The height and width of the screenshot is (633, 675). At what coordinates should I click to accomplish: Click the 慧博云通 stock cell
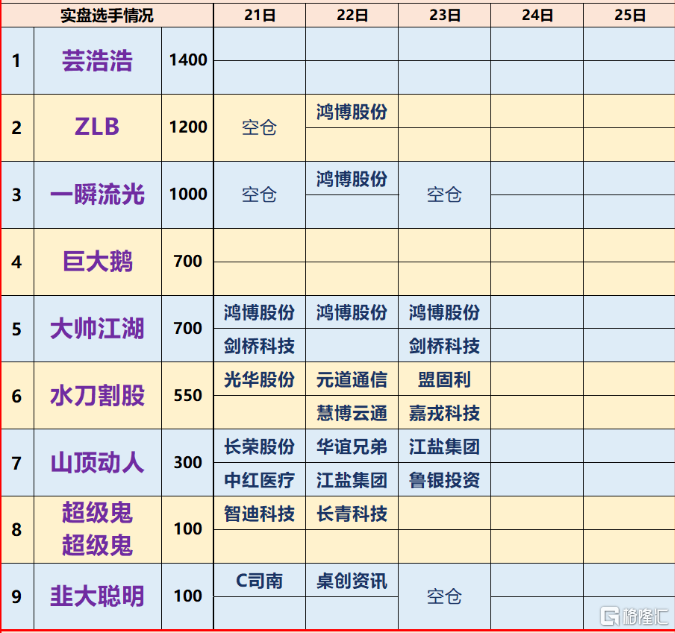tap(351, 412)
